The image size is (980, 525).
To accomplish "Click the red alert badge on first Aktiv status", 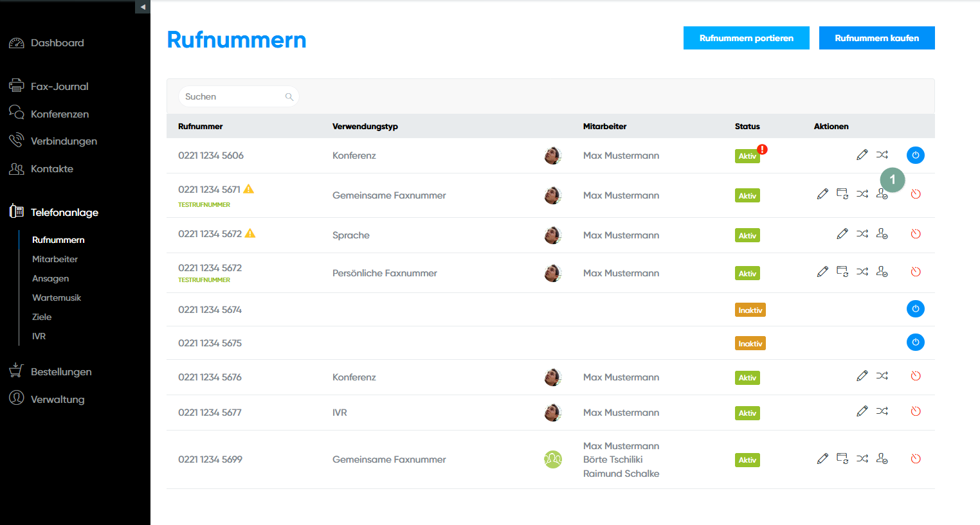I will 762,149.
